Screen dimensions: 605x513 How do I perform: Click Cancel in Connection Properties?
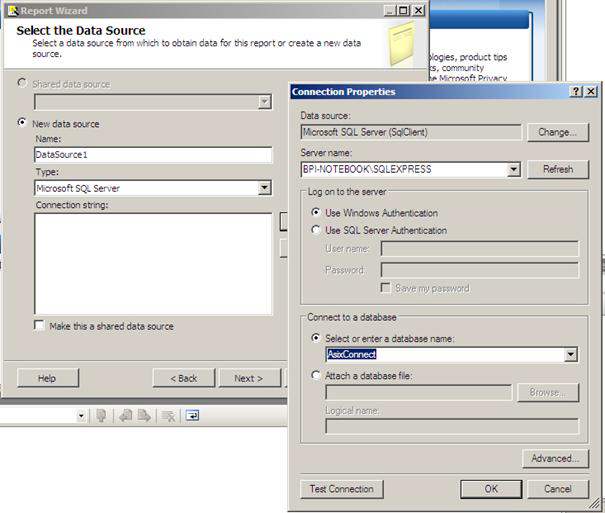click(x=558, y=489)
